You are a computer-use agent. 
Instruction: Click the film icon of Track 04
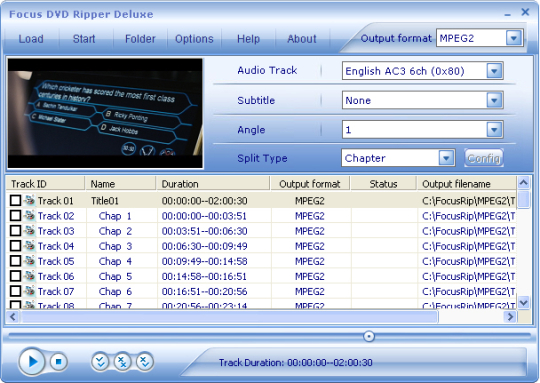click(x=30, y=246)
